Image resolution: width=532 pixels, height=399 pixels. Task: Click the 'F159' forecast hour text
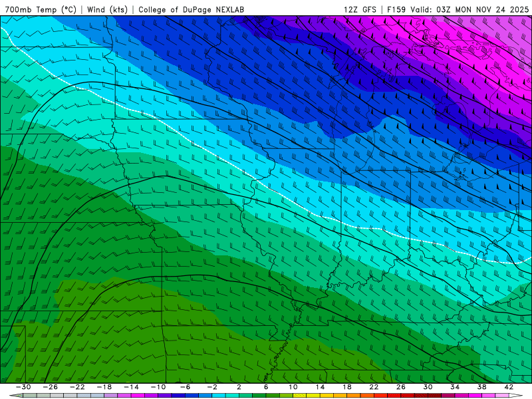(396, 9)
